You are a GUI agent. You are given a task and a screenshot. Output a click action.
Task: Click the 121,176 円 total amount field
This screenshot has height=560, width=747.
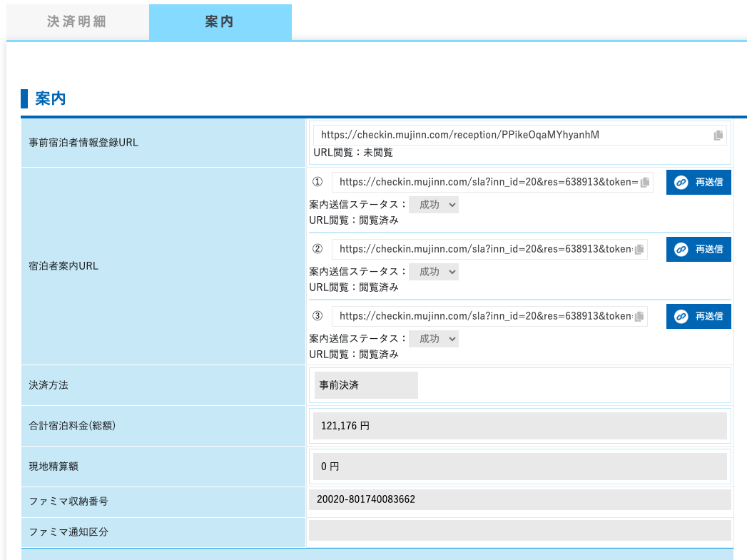(519, 426)
